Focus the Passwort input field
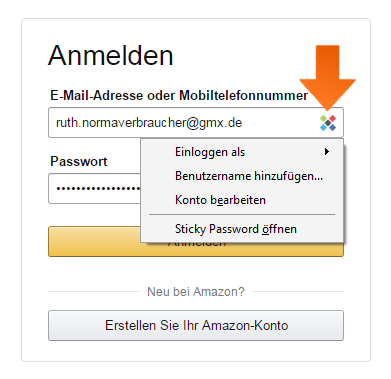Viewport: 391px width, 379px height. point(94,188)
